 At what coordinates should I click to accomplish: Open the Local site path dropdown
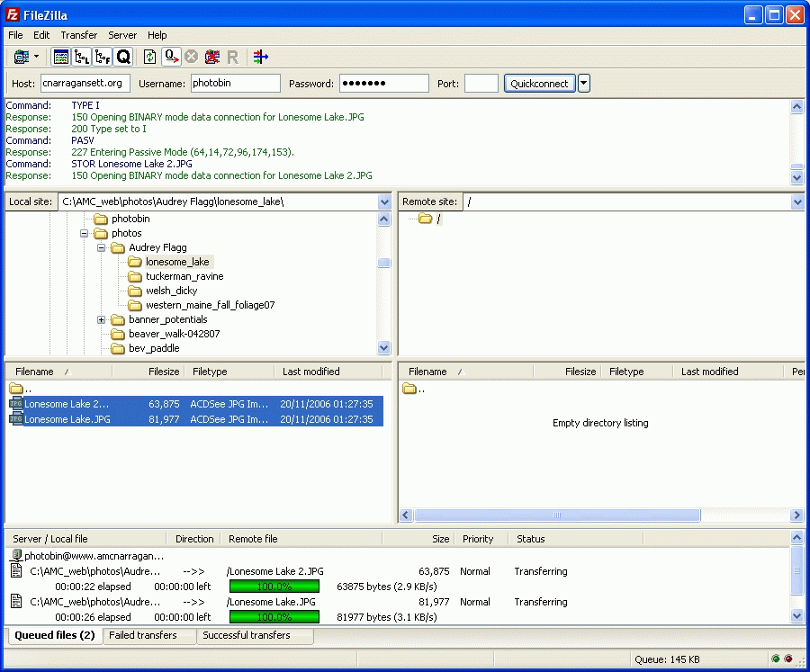point(384,202)
